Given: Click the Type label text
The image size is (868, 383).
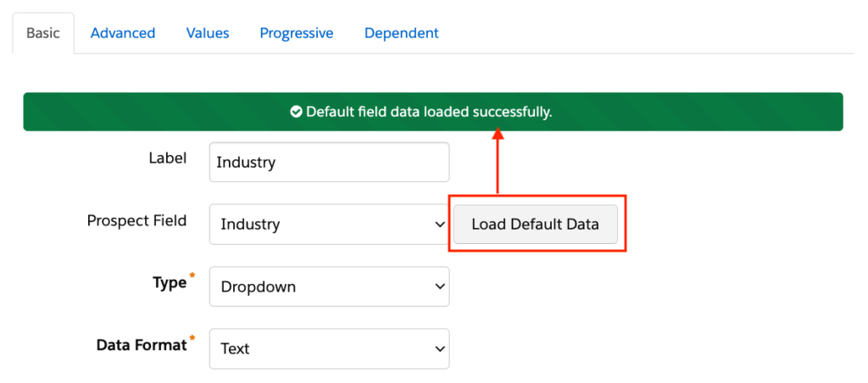Looking at the screenshot, I should (x=170, y=283).
